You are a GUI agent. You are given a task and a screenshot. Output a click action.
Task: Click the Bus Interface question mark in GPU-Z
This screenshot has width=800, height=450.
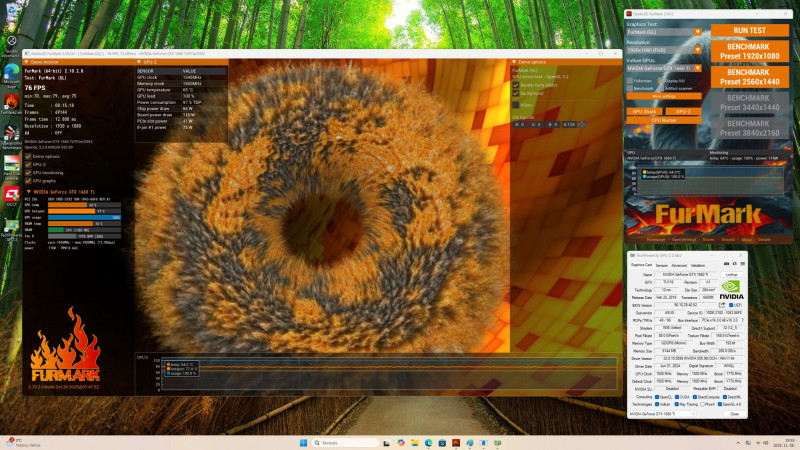coord(743,320)
